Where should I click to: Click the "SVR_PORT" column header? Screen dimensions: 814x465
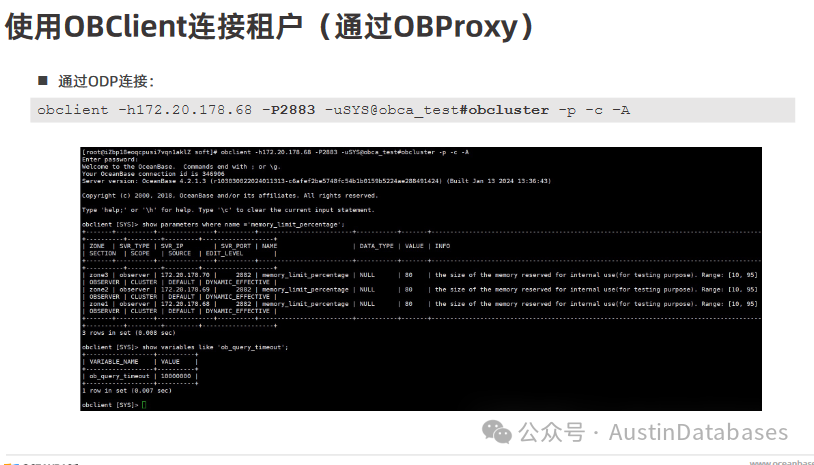pyautogui.click(x=236, y=246)
